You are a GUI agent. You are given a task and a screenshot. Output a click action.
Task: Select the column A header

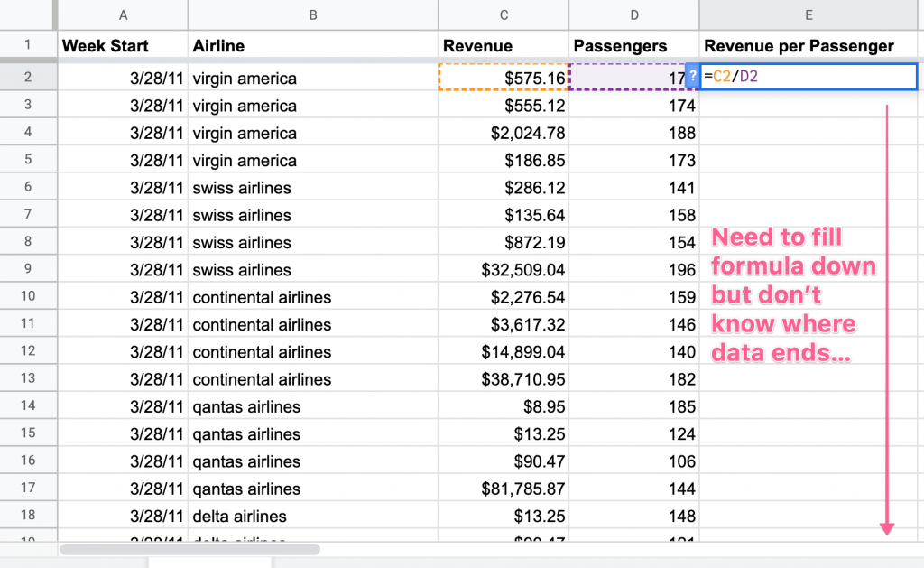click(123, 14)
